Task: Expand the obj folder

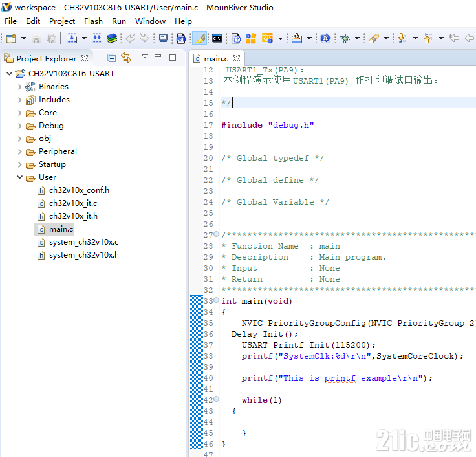Action: pyautogui.click(x=20, y=139)
